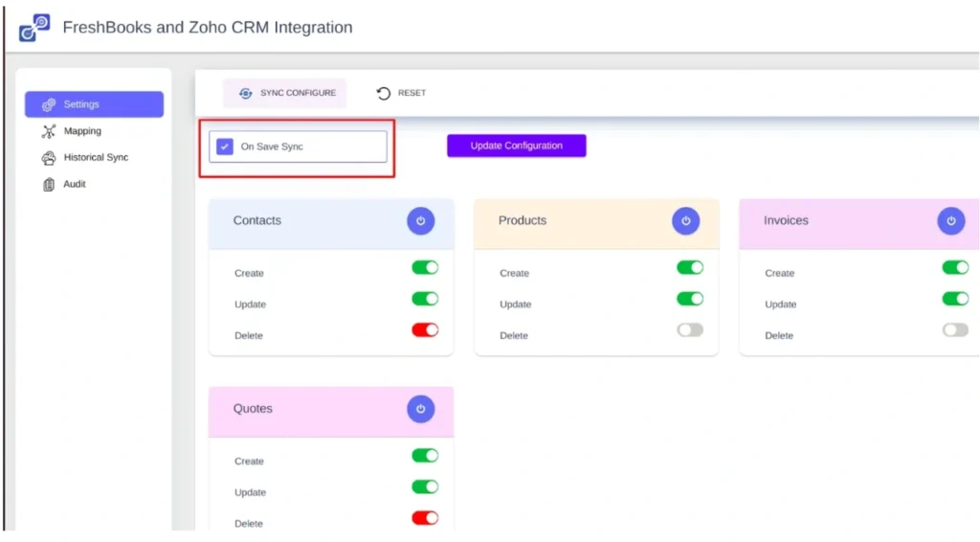
Task: Click the 'Delete' label under Contacts
Action: pyautogui.click(x=249, y=336)
